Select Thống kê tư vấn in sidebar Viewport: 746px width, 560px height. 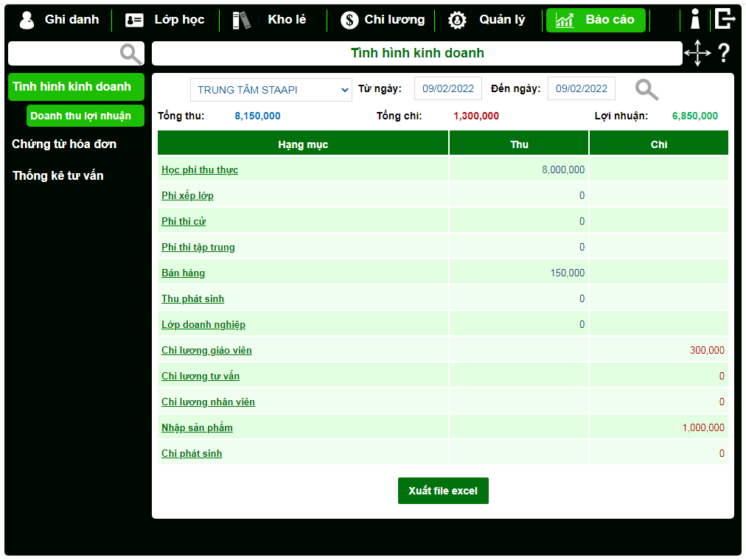[58, 175]
